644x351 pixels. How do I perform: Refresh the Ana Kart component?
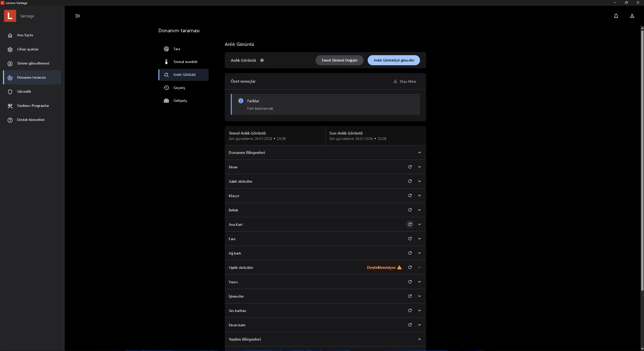410,224
